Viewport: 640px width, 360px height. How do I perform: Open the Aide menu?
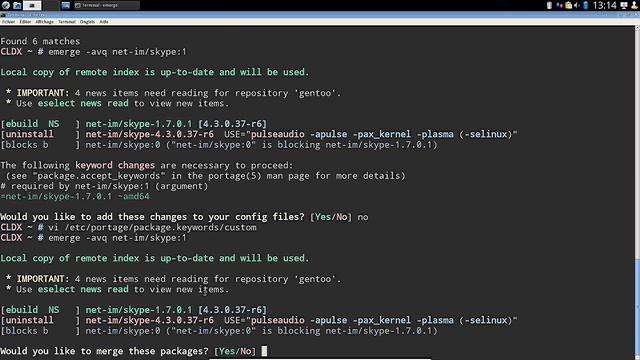click(x=104, y=22)
